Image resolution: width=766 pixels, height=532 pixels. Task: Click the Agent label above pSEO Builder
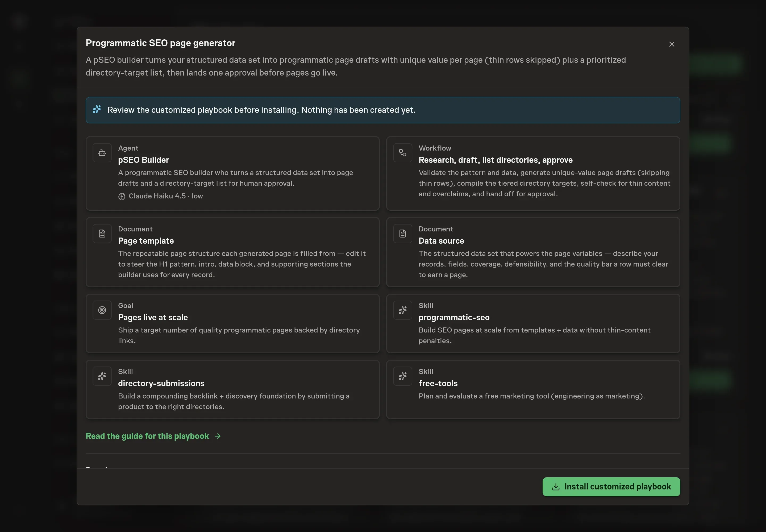coord(128,148)
